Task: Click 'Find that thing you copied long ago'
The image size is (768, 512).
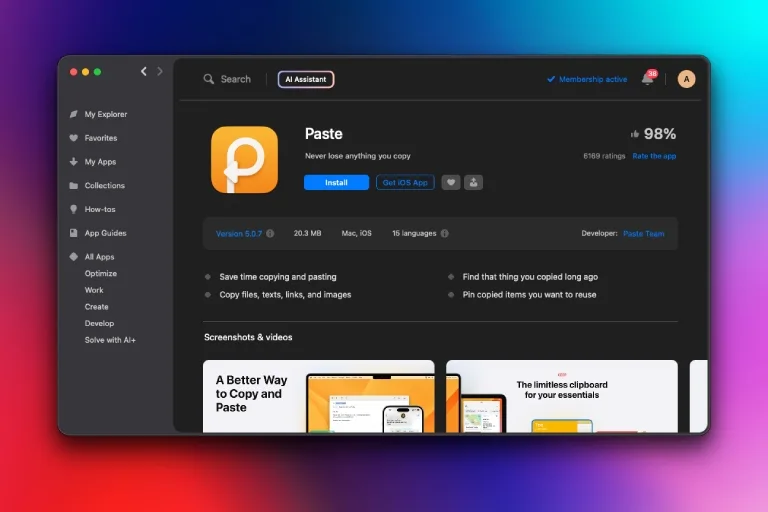Action: click(530, 277)
